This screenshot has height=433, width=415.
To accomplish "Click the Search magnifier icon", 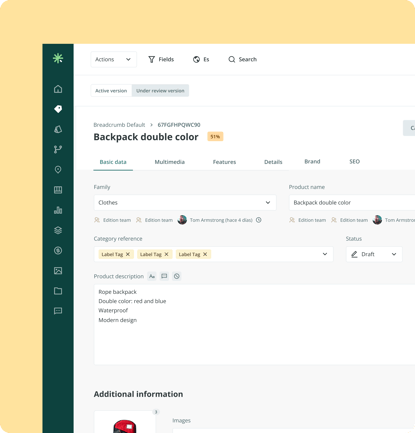I will pyautogui.click(x=232, y=59).
